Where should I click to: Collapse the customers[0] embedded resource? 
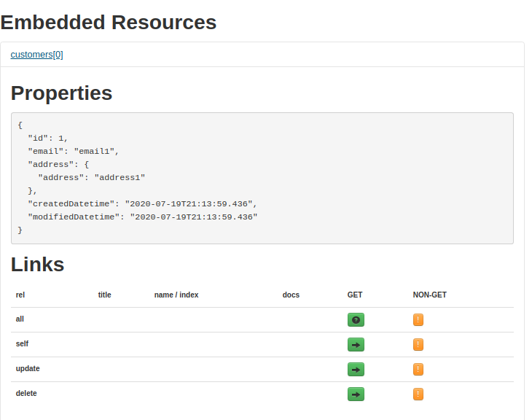36,55
